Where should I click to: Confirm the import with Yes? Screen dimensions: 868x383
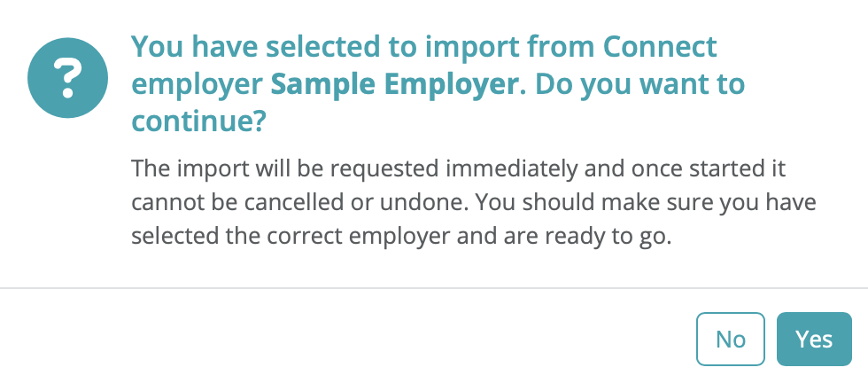[x=813, y=339]
